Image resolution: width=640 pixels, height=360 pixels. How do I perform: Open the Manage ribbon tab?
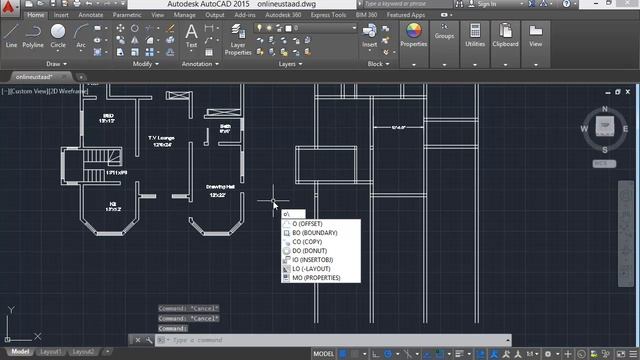tap(184, 15)
